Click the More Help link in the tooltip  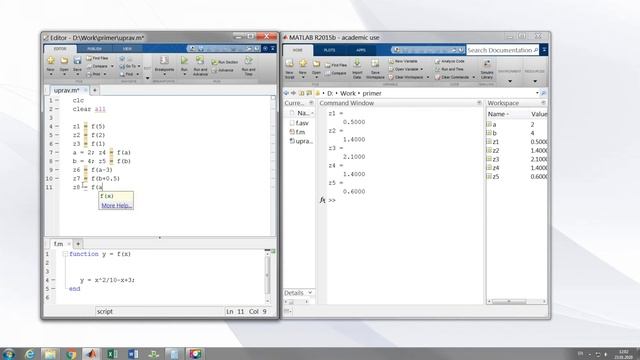tap(116, 205)
